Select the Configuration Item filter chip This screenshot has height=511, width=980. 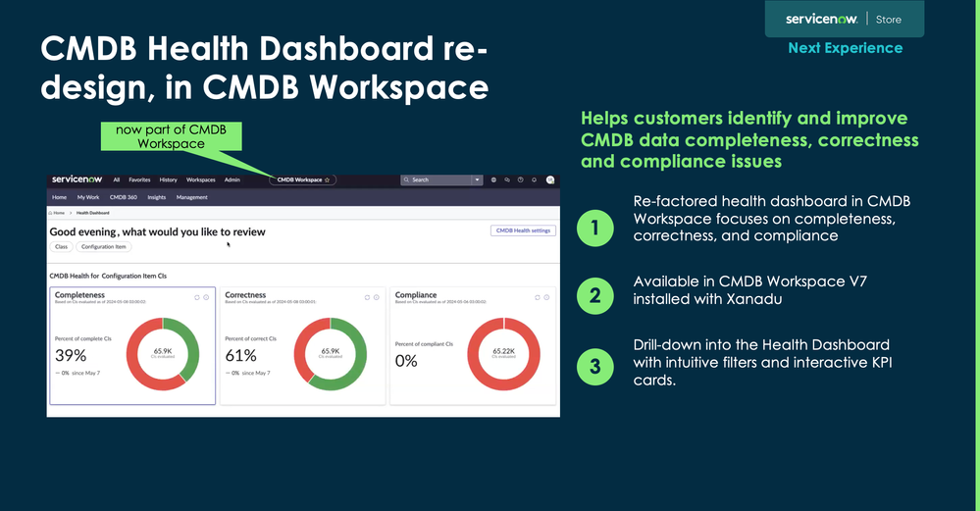[103, 247]
